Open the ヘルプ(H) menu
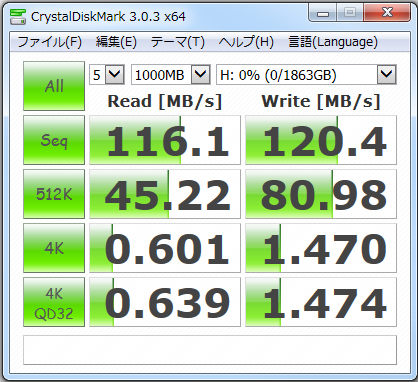The height and width of the screenshot is (382, 418). pos(246,42)
